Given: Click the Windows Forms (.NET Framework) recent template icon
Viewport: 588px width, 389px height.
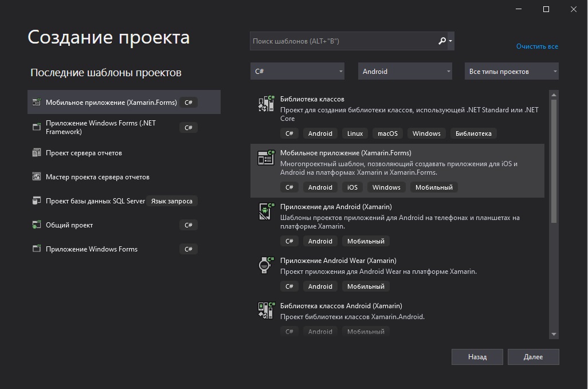Looking at the screenshot, I should (36, 127).
